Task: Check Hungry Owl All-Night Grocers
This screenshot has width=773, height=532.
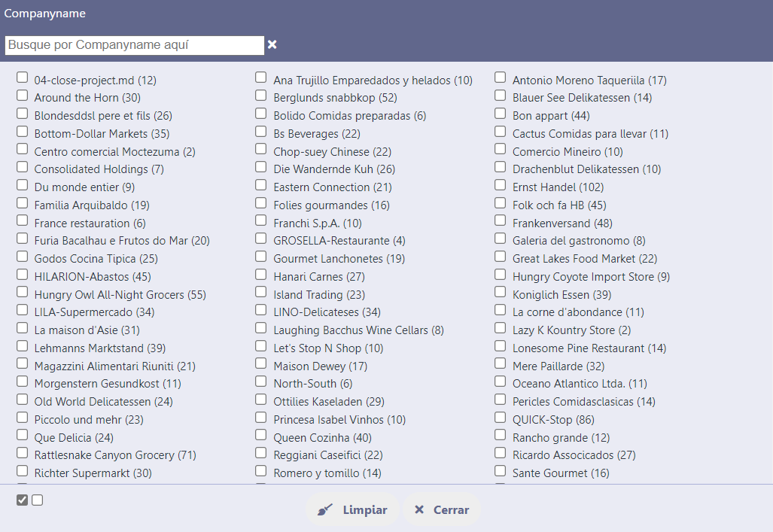Action: point(23,293)
